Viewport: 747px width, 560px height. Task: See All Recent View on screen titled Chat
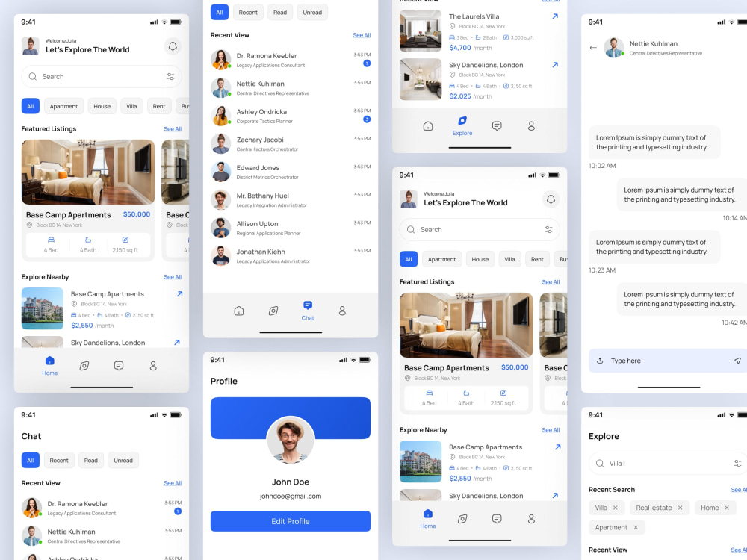click(173, 483)
